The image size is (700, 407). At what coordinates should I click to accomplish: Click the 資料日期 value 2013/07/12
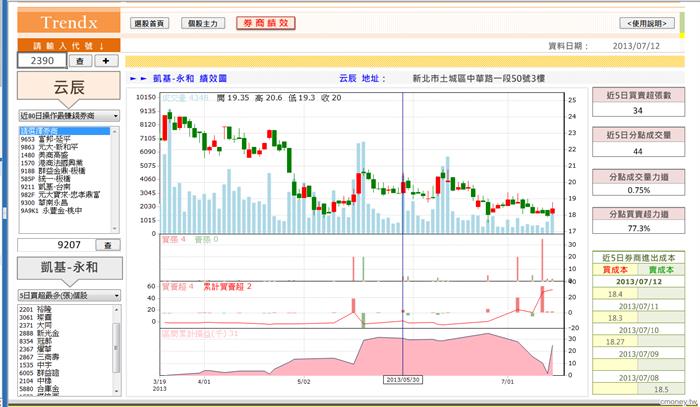click(636, 46)
